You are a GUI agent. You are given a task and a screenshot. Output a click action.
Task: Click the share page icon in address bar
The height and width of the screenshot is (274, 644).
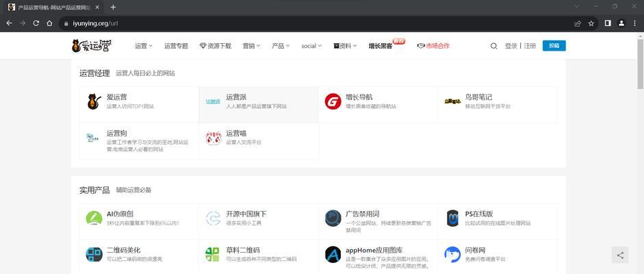(578, 23)
